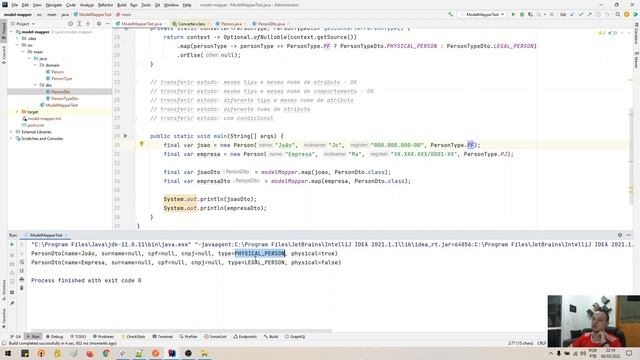Select opened file with the locate target icon
This screenshot has width=640, height=360.
(x=71, y=24)
